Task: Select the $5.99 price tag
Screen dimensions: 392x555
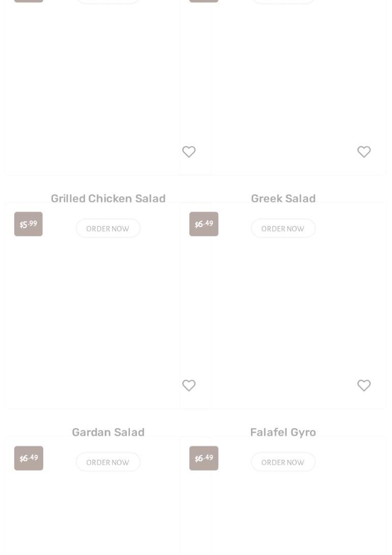Action: (29, 224)
